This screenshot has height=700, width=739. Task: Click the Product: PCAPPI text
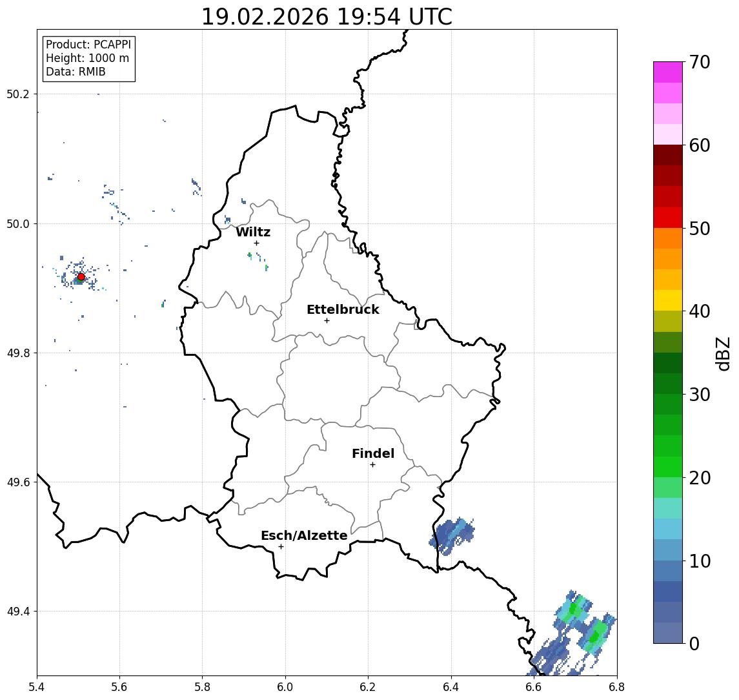click(88, 45)
